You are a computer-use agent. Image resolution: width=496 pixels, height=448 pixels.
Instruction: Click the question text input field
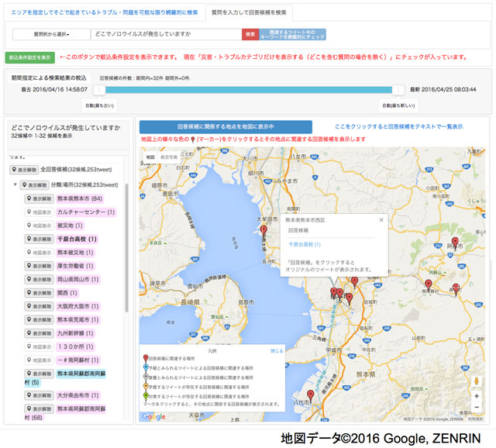click(165, 34)
